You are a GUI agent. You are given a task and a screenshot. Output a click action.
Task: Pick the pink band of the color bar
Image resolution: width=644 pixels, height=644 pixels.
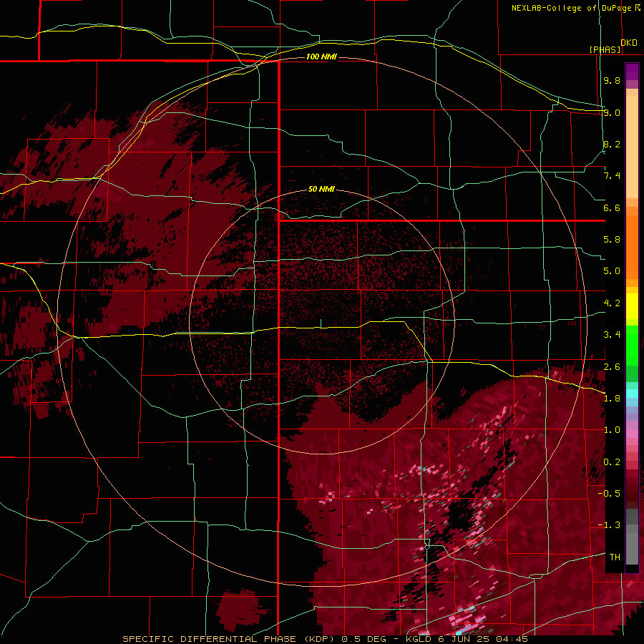point(632,434)
